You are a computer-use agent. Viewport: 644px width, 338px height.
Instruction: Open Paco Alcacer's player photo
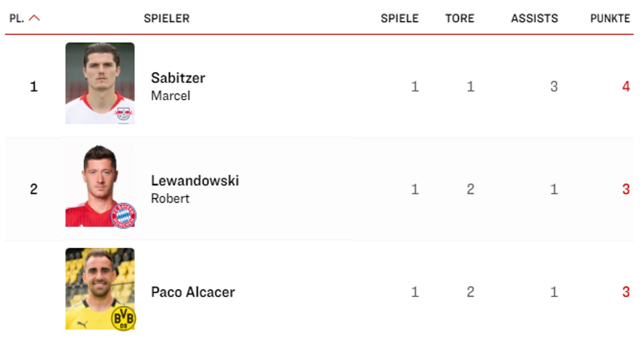[x=100, y=289]
